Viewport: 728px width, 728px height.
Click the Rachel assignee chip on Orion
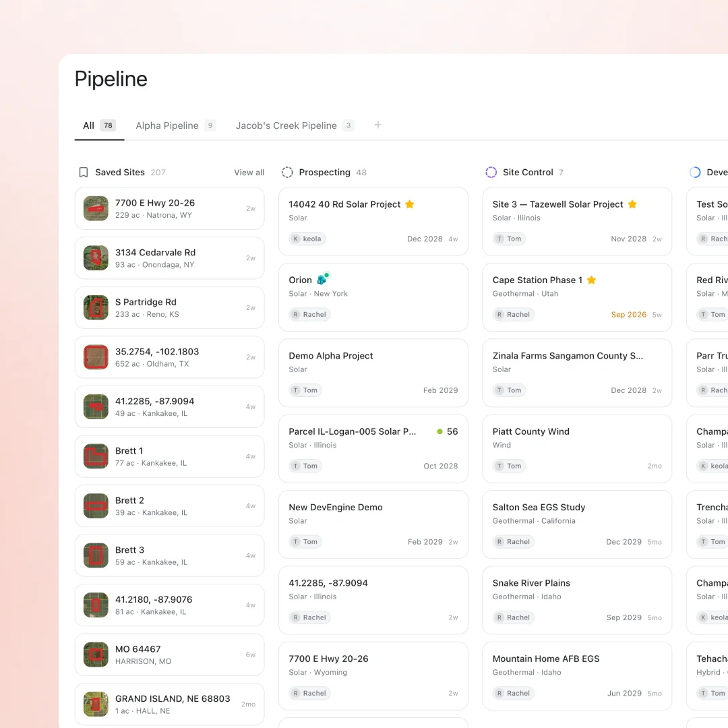pyautogui.click(x=309, y=314)
